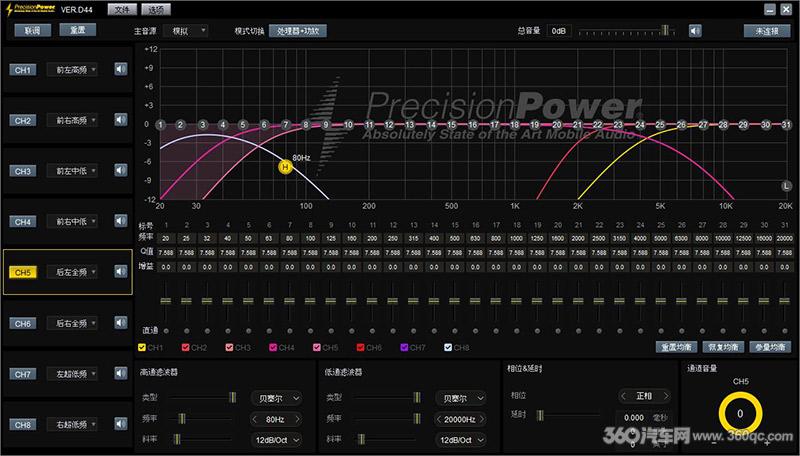Increase high-pass frequency with 80Hz right arrow
The image size is (800, 456).
click(297, 419)
